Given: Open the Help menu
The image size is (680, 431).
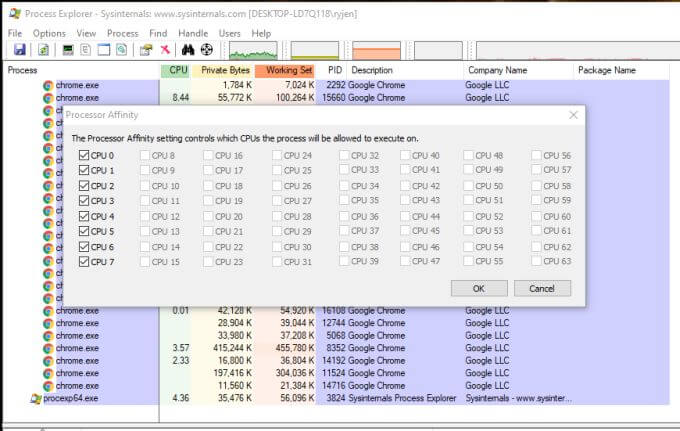Looking at the screenshot, I should coord(261,33).
